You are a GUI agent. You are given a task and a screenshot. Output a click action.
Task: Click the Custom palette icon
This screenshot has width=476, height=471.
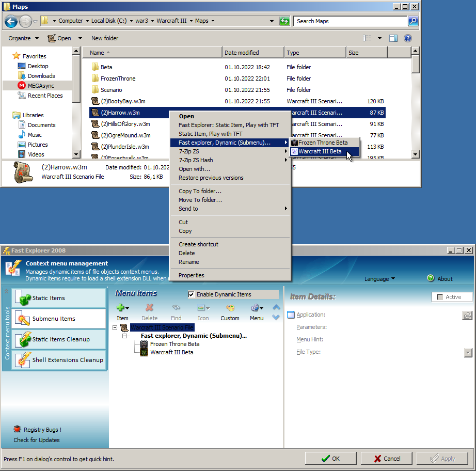tap(230, 308)
